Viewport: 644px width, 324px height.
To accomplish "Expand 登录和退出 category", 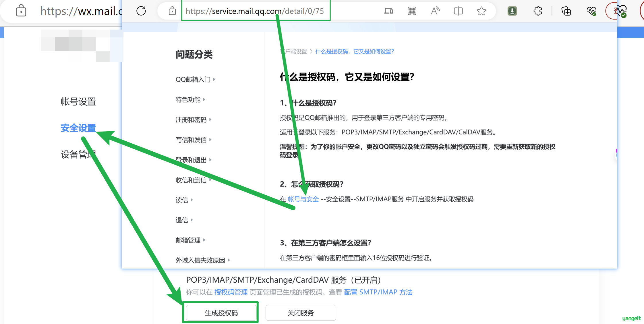I will coord(194,160).
